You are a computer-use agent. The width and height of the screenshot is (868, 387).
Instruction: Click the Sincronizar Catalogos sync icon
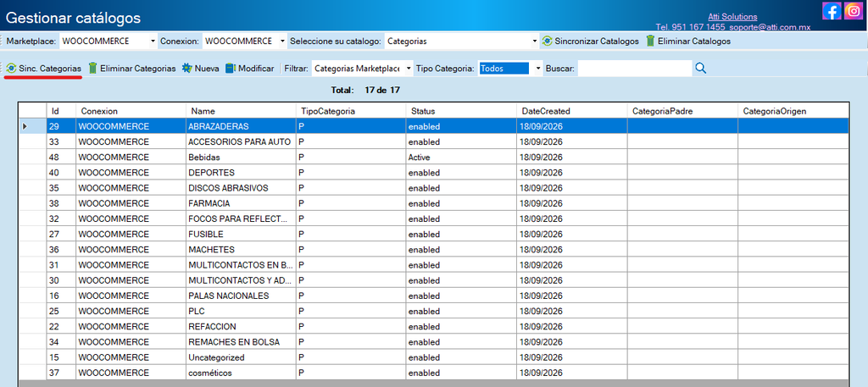pos(547,41)
